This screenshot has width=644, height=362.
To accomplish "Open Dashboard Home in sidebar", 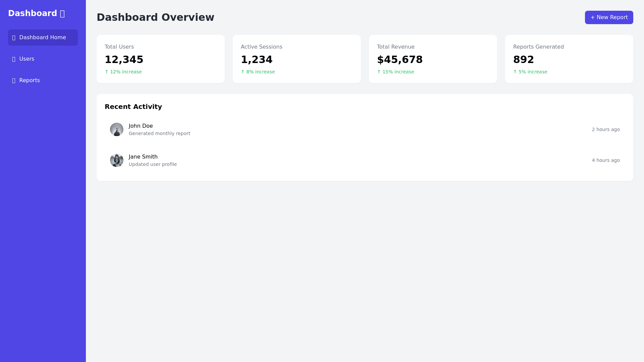I will [x=43, y=38].
